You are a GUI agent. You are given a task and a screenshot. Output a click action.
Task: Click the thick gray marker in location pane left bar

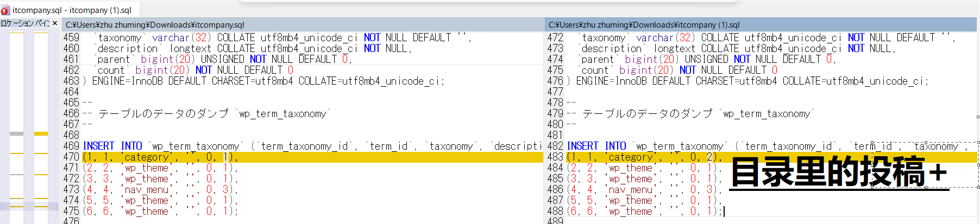(x=16, y=133)
